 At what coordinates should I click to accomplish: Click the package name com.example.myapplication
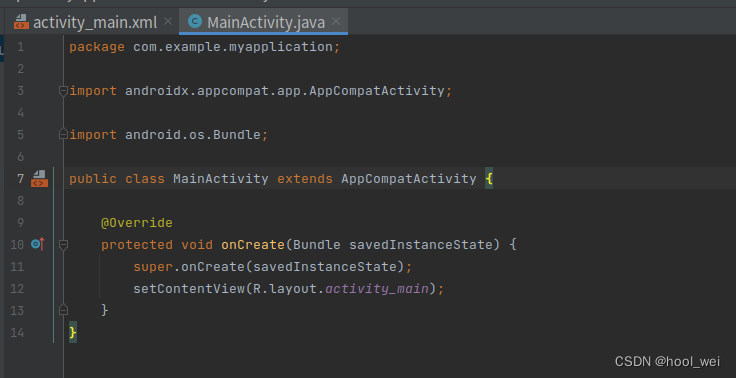click(x=233, y=47)
